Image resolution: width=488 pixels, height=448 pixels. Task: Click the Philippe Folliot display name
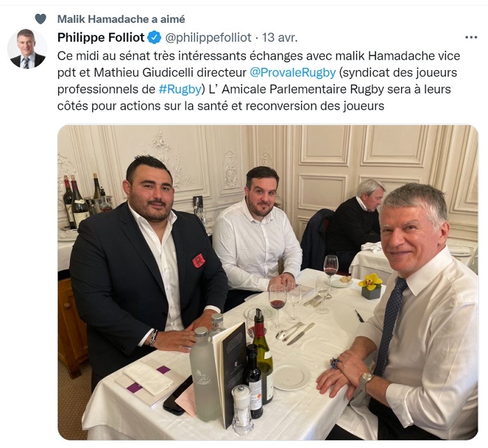click(101, 38)
